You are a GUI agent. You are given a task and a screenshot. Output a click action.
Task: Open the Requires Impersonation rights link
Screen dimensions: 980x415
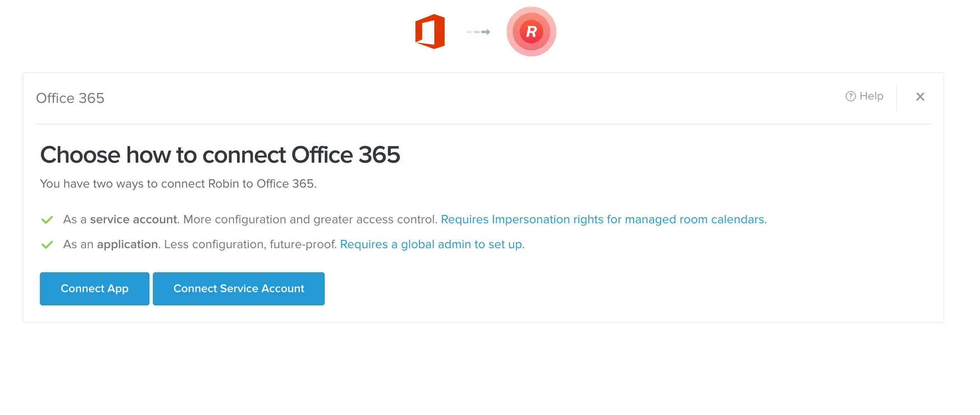tap(604, 219)
